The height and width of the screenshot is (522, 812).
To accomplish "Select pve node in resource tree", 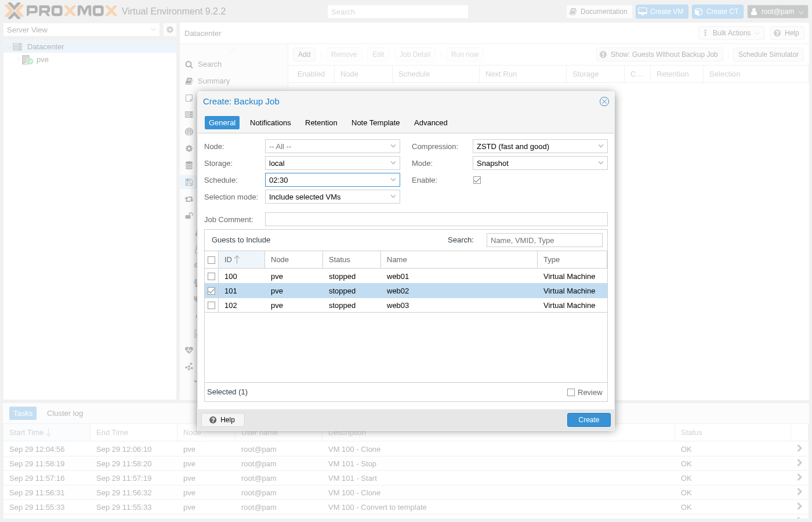I will (x=90, y=60).
